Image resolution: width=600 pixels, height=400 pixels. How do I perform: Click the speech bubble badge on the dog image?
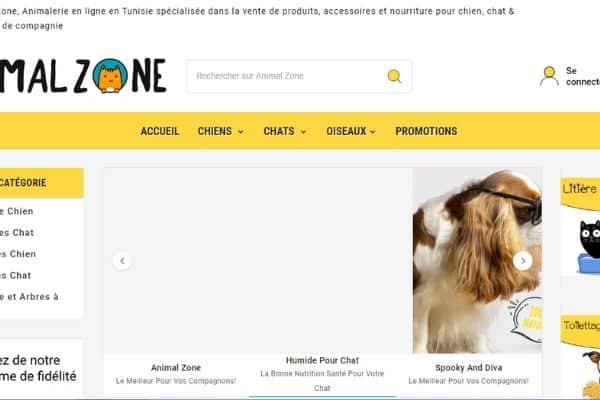click(527, 320)
